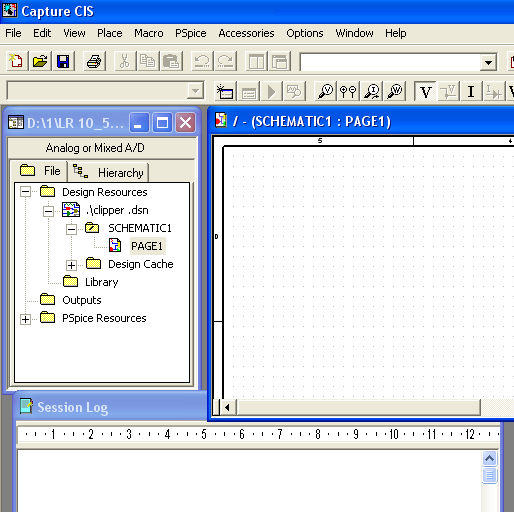Expand the PSpice Resources folder
This screenshot has height=512, width=514.
tap(25, 319)
